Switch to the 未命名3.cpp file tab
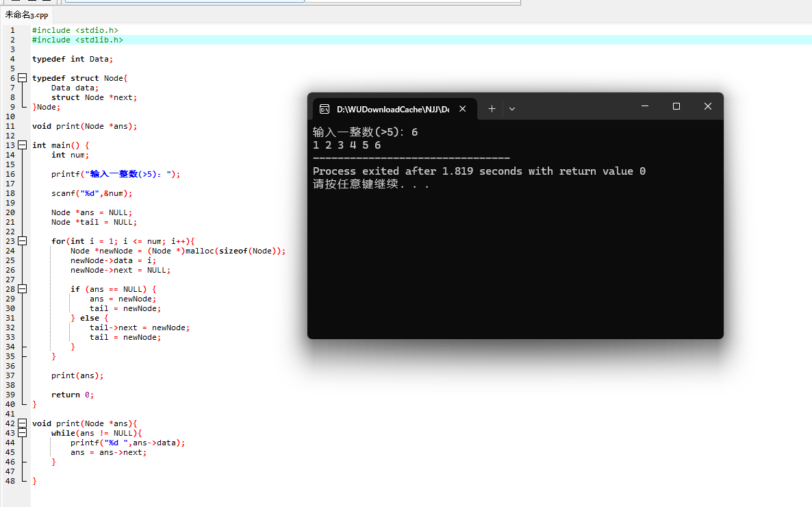Image resolution: width=812 pixels, height=507 pixels. click(x=27, y=15)
